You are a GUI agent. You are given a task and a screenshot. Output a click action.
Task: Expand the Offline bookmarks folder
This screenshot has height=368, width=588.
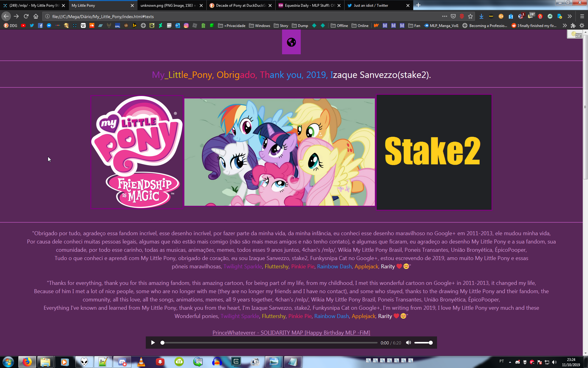(339, 25)
